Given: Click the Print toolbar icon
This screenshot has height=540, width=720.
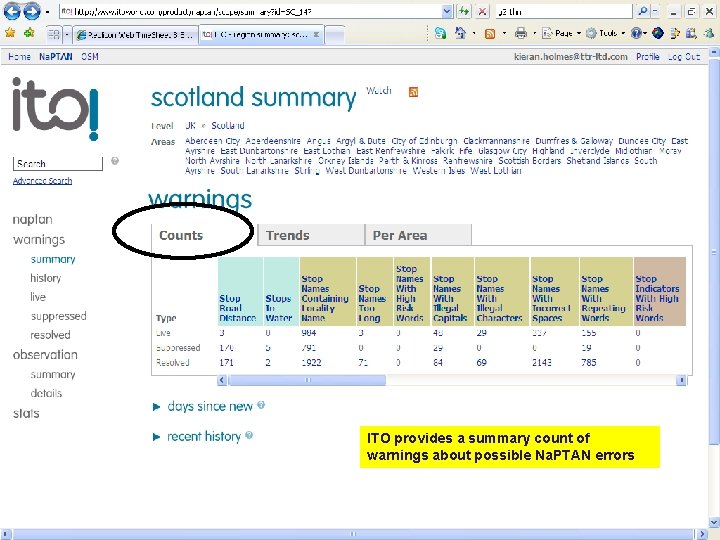Looking at the screenshot, I should (x=521, y=33).
